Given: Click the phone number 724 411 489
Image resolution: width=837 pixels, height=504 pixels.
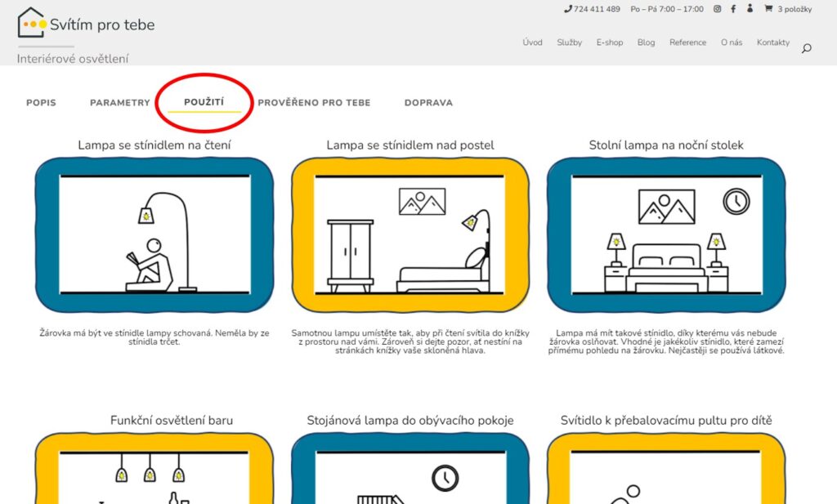Looking at the screenshot, I should tap(592, 9).
